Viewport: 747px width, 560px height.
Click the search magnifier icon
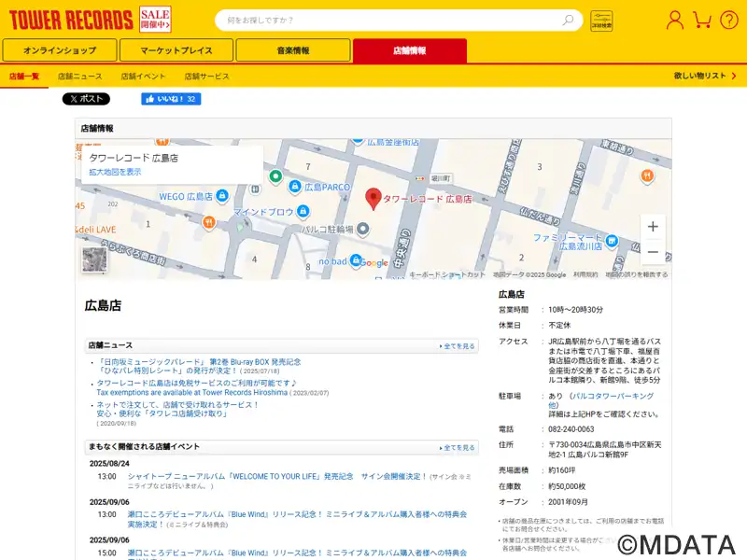568,20
